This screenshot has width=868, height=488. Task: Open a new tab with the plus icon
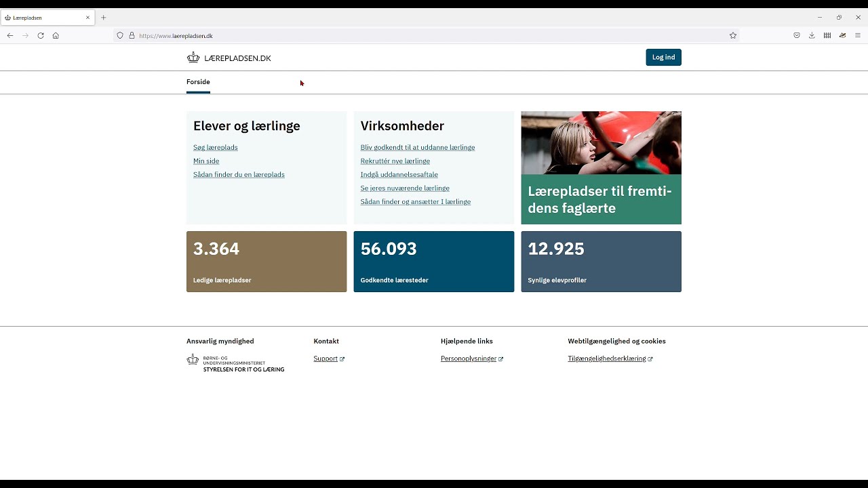(x=104, y=18)
